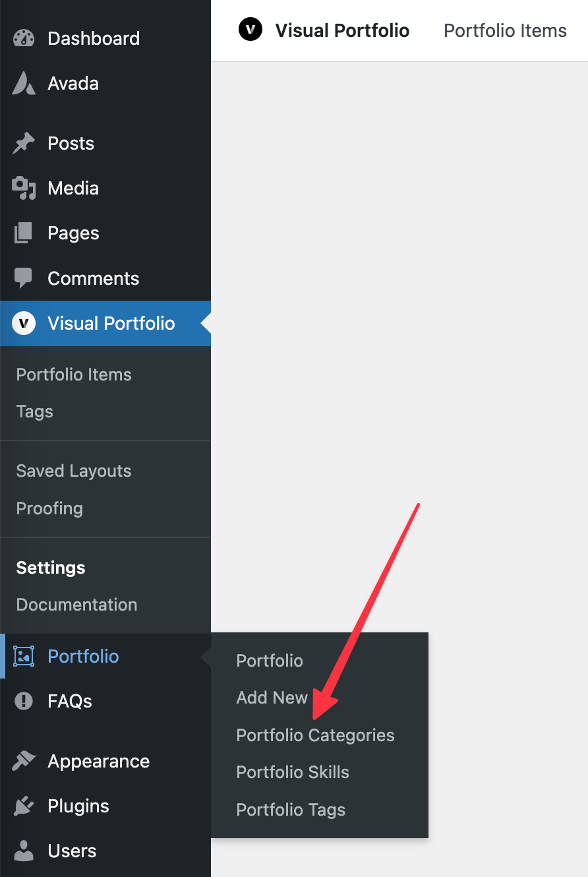Click the Posts pushpin icon

tap(24, 143)
